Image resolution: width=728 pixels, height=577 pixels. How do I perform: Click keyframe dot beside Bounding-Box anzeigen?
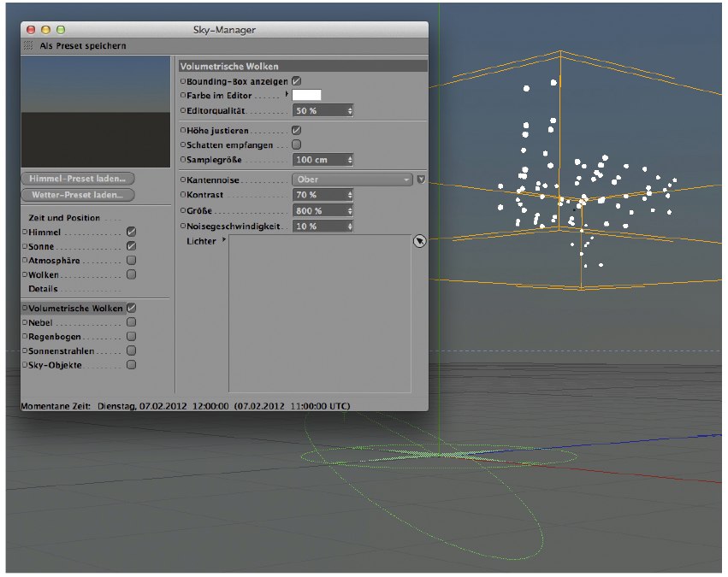pos(183,80)
